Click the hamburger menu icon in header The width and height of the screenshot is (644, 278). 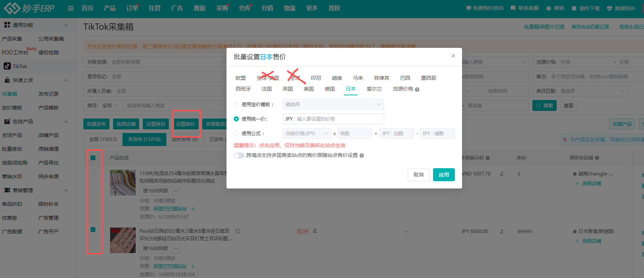(x=71, y=8)
